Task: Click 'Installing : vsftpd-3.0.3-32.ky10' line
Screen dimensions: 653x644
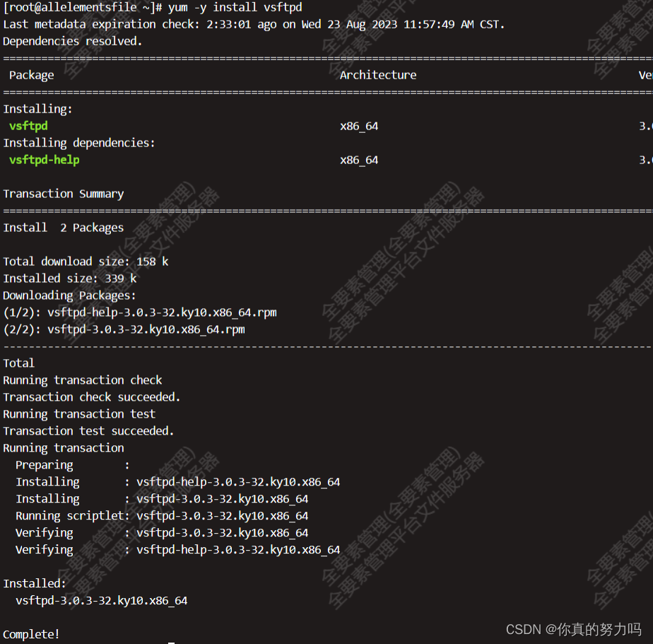Action: pos(162,499)
